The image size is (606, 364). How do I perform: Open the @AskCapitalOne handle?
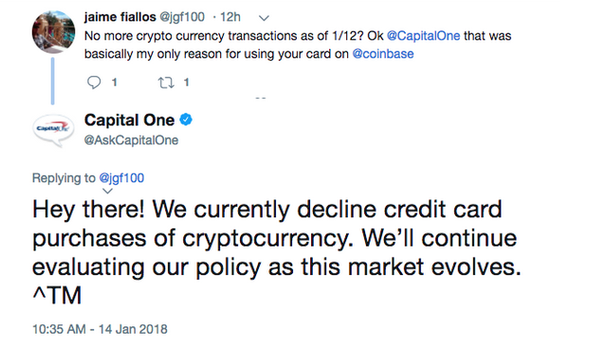click(x=131, y=140)
